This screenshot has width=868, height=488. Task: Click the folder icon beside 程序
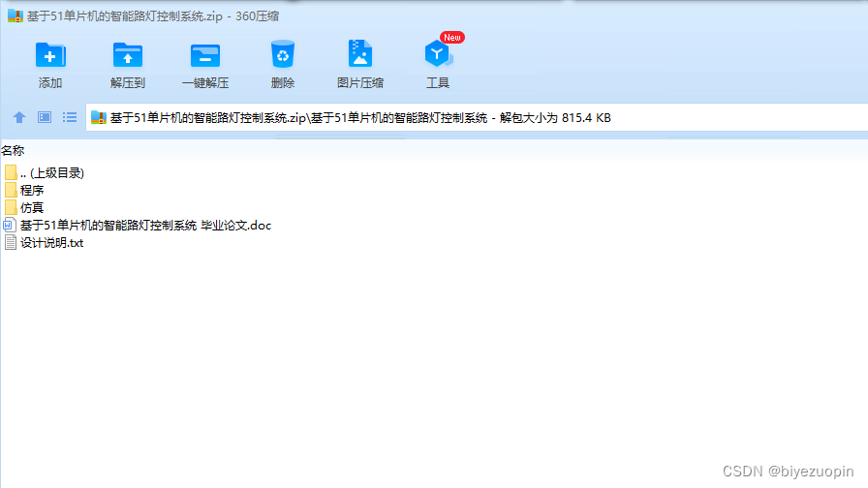click(11, 191)
